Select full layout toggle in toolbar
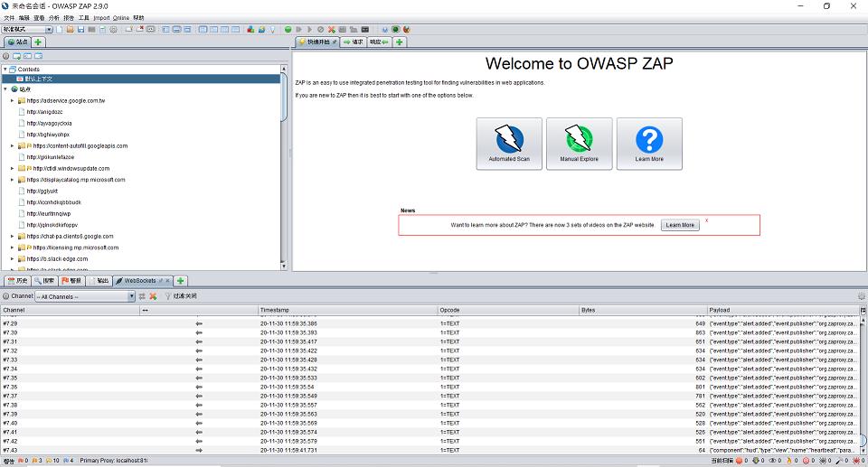 187,29
